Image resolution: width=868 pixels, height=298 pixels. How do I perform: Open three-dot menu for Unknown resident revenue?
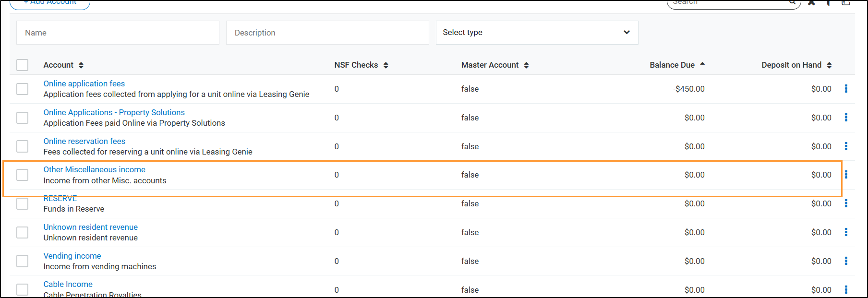tap(846, 232)
